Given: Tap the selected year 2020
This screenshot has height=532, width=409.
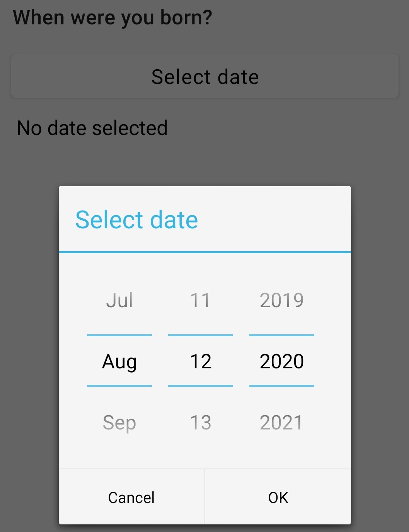Looking at the screenshot, I should tap(281, 361).
